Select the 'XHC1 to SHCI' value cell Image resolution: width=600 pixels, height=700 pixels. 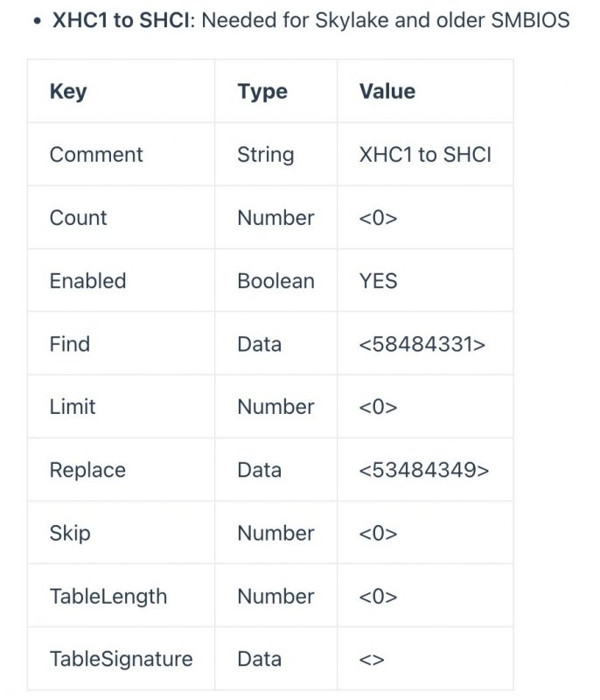click(425, 155)
